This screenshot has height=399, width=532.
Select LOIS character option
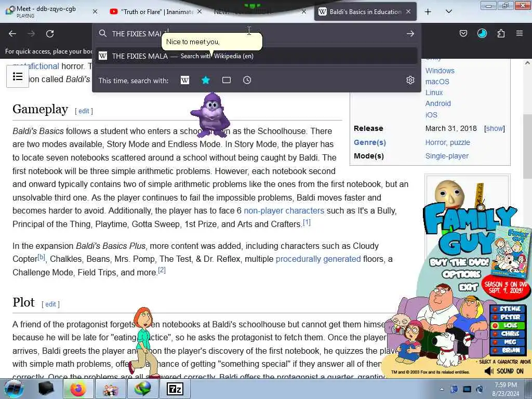(508, 325)
